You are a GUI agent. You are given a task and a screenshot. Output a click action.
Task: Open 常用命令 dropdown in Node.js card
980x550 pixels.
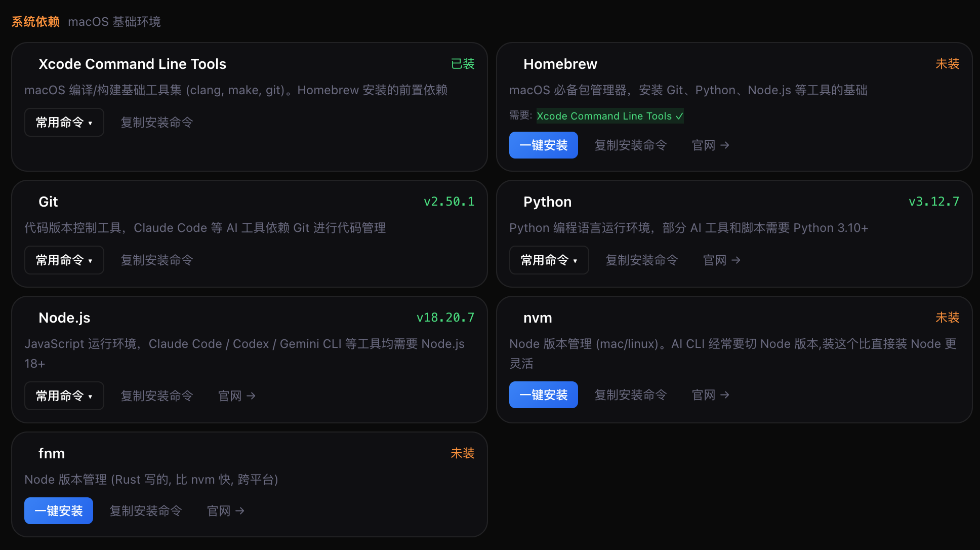(64, 396)
